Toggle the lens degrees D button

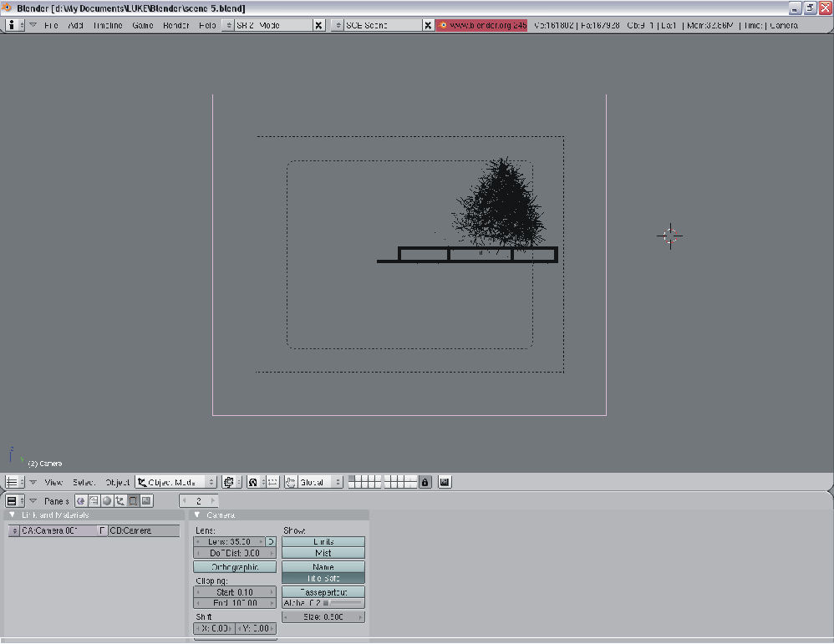pyautogui.click(x=272, y=542)
